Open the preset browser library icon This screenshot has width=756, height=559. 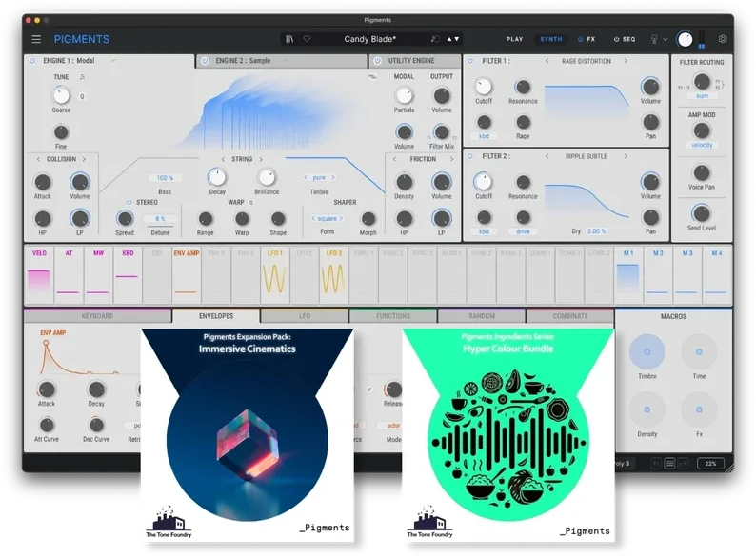point(289,39)
